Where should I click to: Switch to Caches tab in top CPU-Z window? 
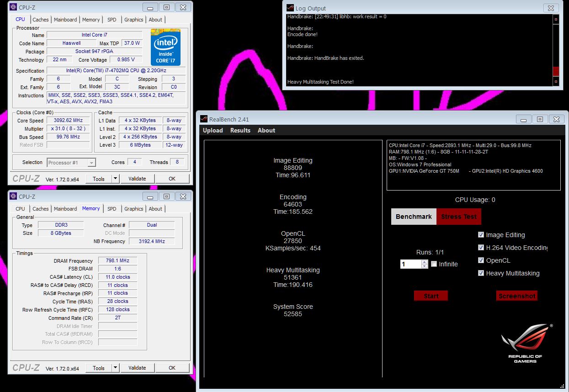(41, 20)
